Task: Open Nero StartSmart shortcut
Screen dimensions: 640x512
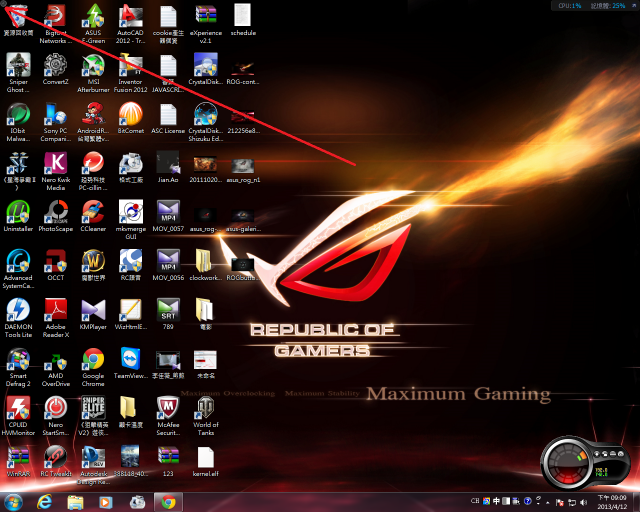Action: (56, 416)
